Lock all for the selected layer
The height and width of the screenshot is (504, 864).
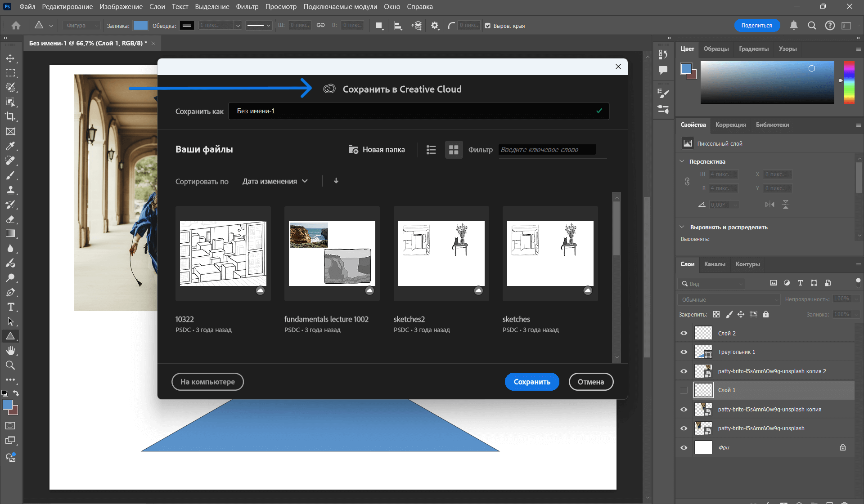tap(766, 314)
